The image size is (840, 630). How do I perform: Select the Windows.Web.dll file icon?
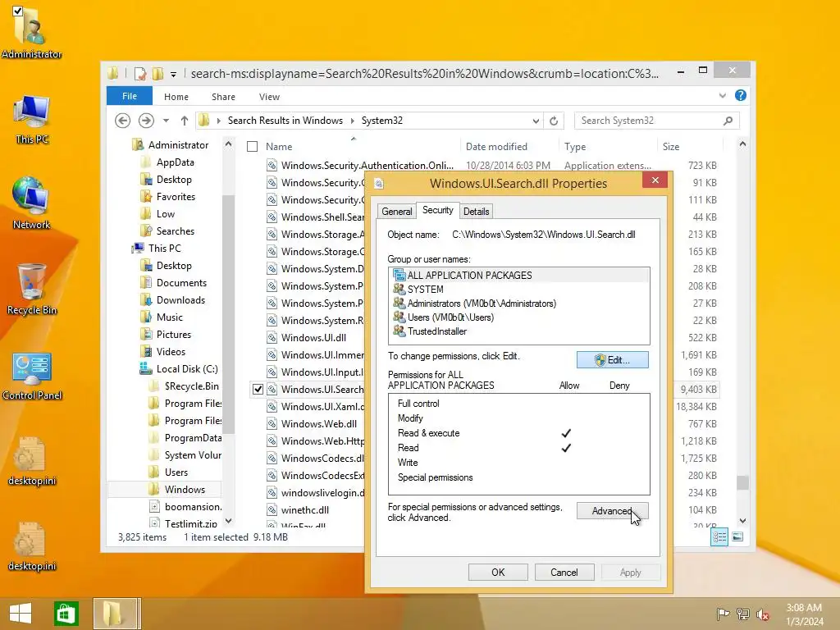point(272,424)
